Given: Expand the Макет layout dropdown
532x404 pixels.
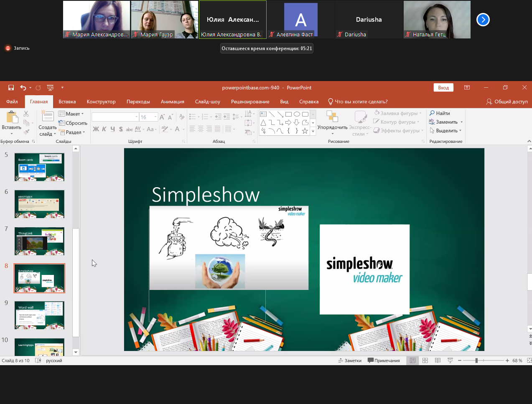Looking at the screenshot, I should (71, 114).
